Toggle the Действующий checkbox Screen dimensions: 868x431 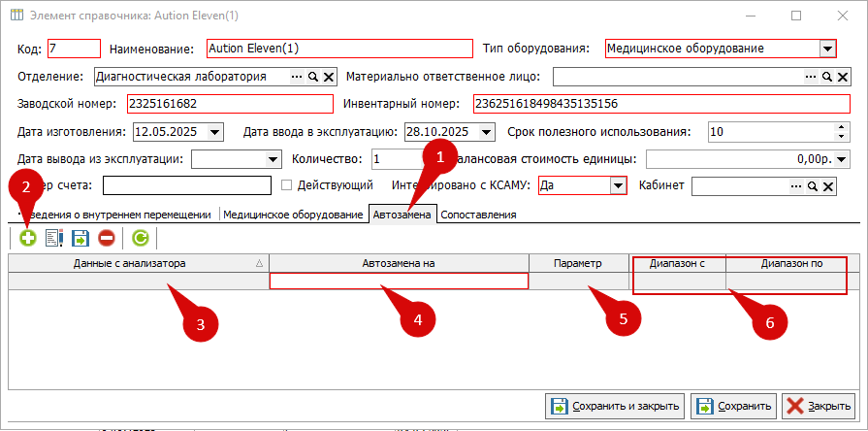[x=286, y=185]
